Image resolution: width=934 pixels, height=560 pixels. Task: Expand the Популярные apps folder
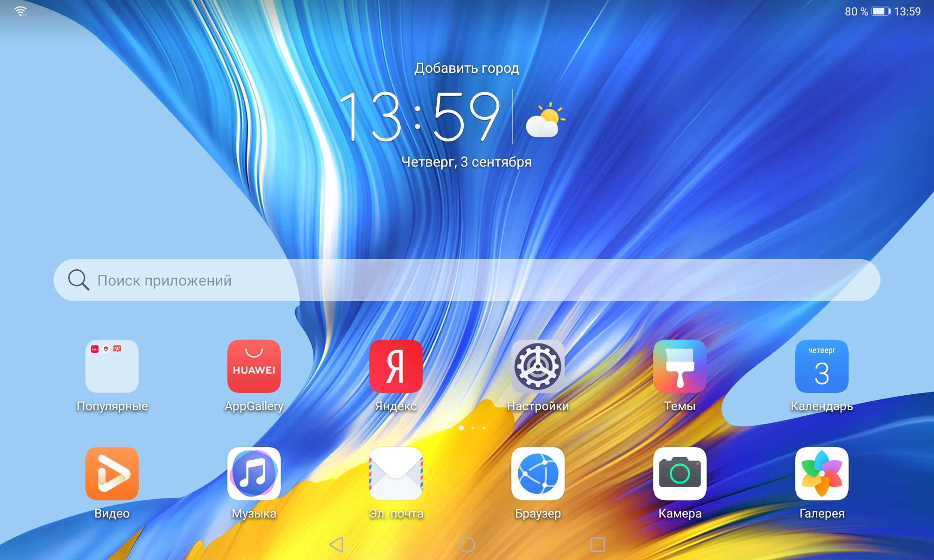pos(112,366)
